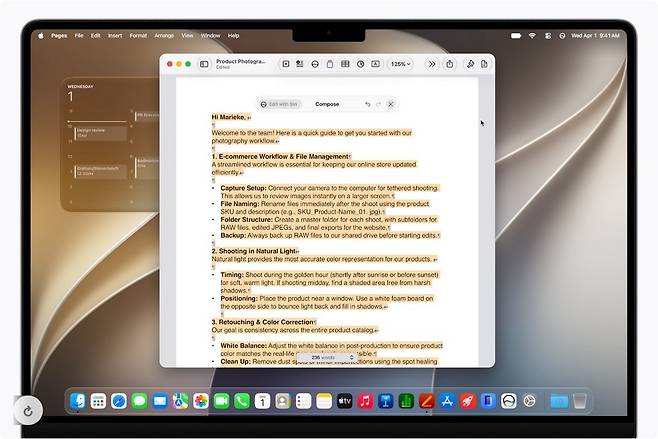Toggle the Pages sidebar view button
658x439 pixels.
click(x=204, y=64)
